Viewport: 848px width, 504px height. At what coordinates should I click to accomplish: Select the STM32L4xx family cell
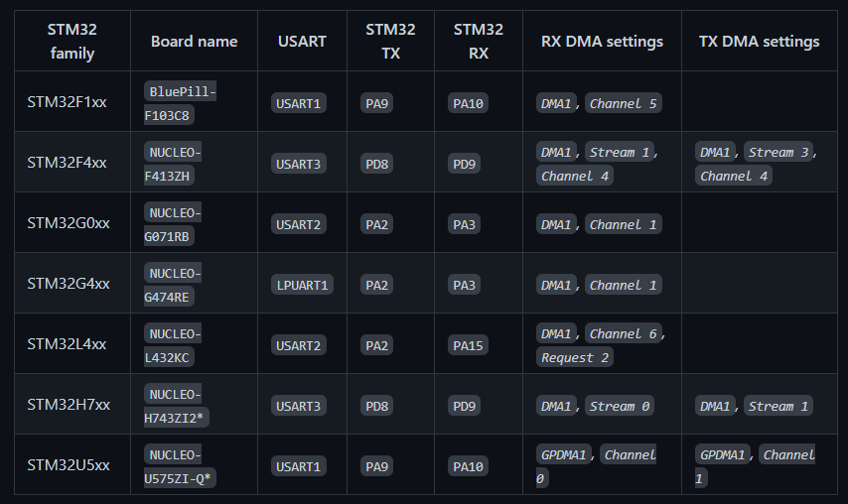[x=67, y=344]
